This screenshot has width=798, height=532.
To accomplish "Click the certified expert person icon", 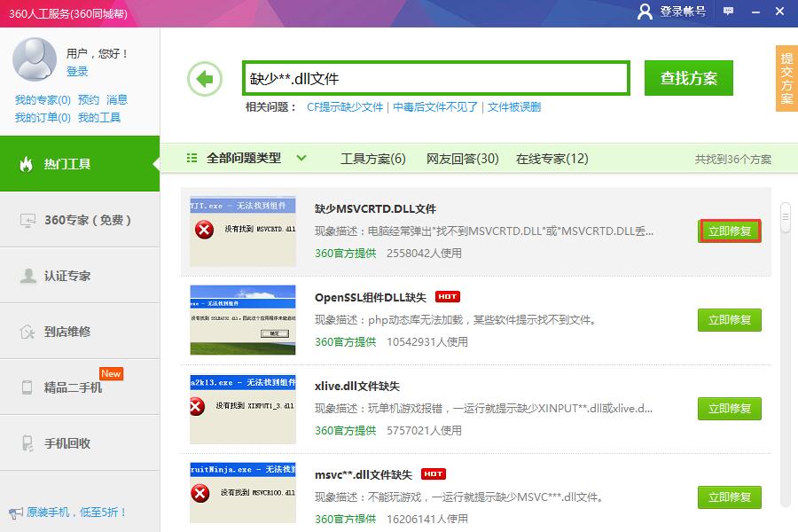I will 28,276.
